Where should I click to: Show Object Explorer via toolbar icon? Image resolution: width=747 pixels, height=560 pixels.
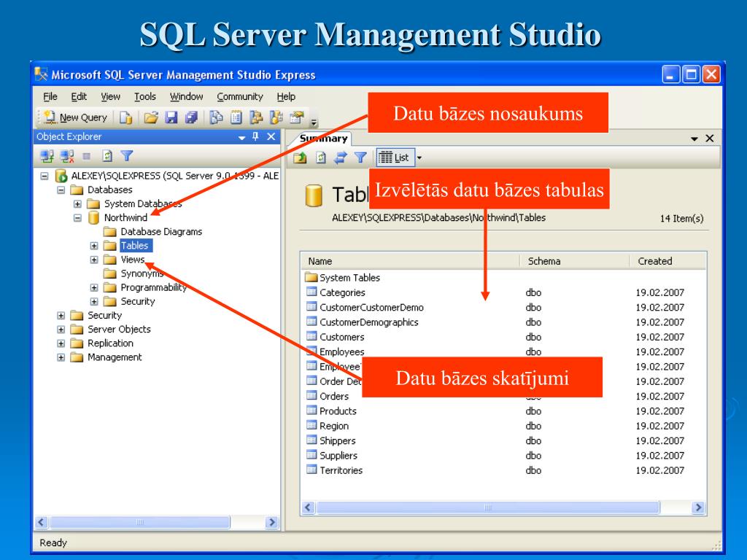pos(256,117)
